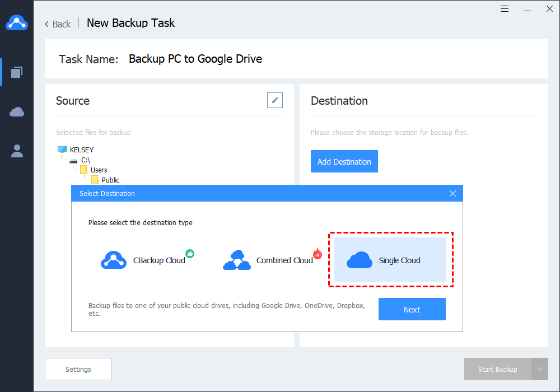Click the Public yellow folder icon
The width and height of the screenshot is (560, 392).
click(x=95, y=180)
